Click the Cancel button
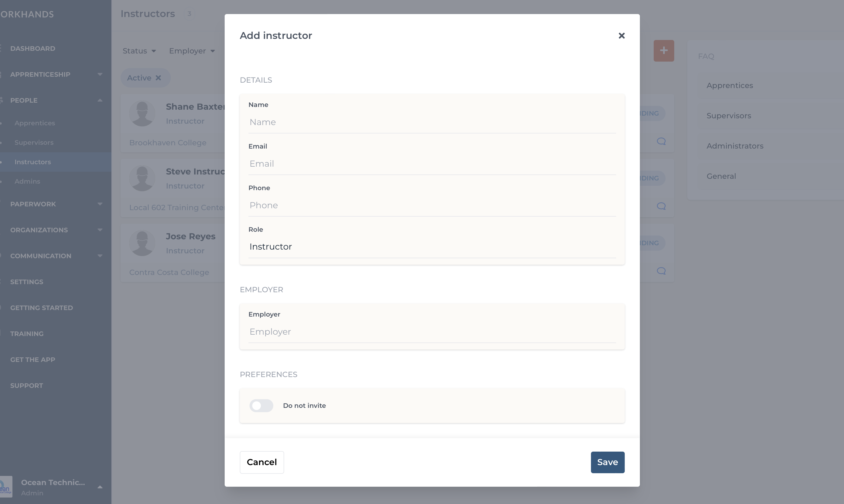Image resolution: width=844 pixels, height=504 pixels. [x=262, y=462]
